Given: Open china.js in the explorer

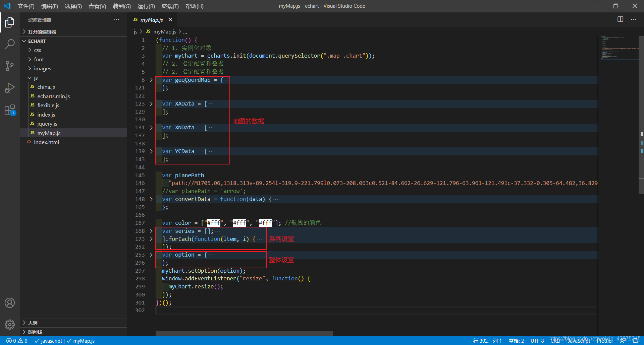Looking at the screenshot, I should (73, 87).
